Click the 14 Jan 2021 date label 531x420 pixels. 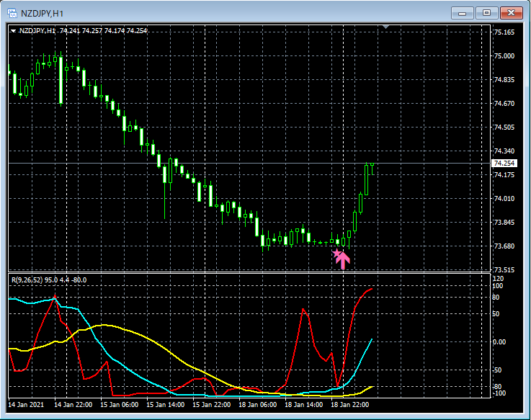click(27, 405)
